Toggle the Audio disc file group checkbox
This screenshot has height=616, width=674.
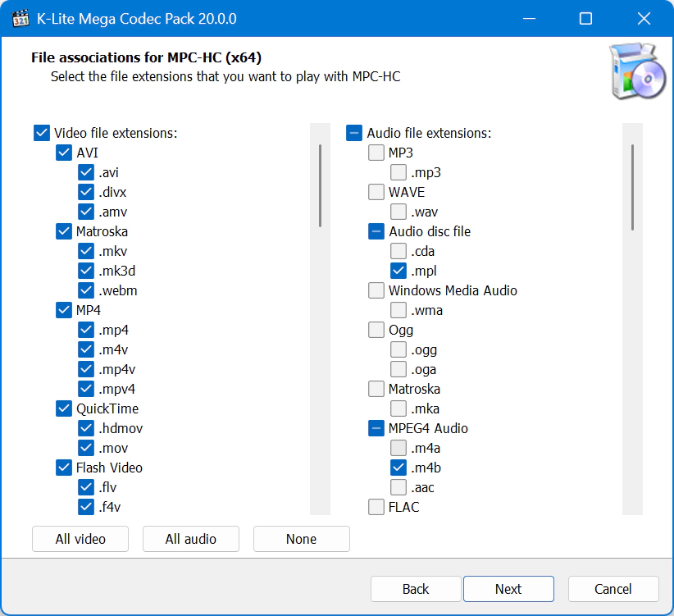pyautogui.click(x=376, y=231)
